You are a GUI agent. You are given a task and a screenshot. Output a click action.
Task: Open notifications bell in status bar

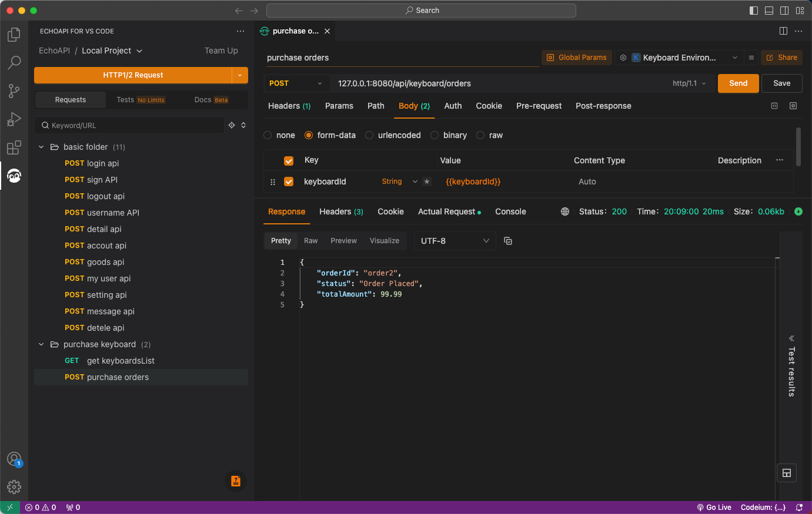coord(799,508)
